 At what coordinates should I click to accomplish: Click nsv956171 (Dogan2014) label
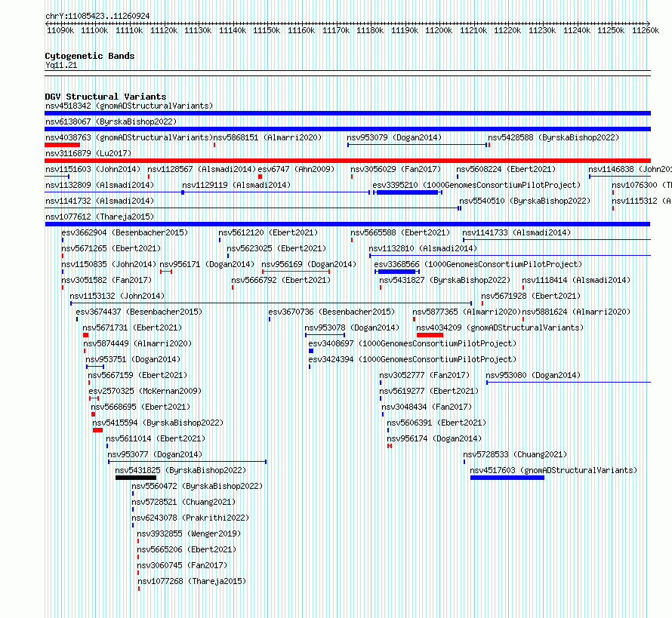click(x=207, y=264)
